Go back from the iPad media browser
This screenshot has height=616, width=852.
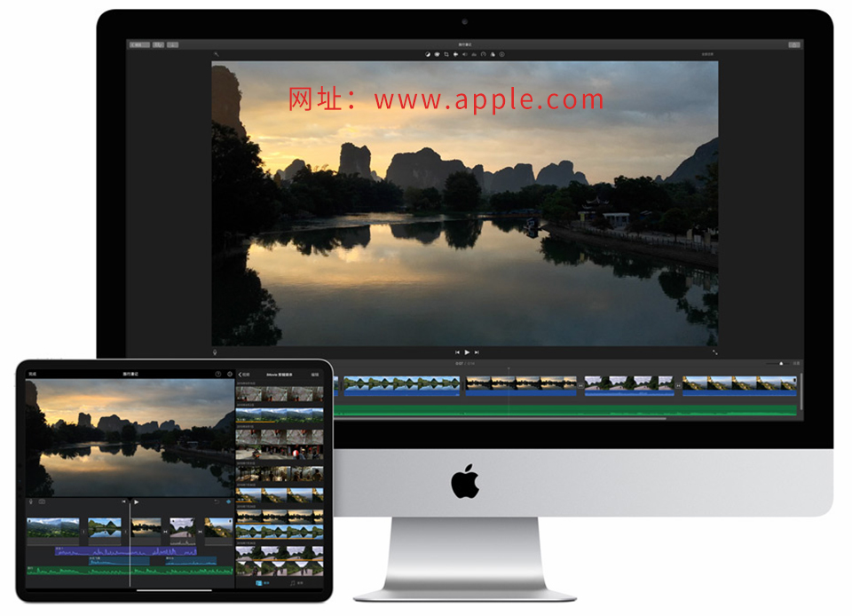(x=244, y=375)
